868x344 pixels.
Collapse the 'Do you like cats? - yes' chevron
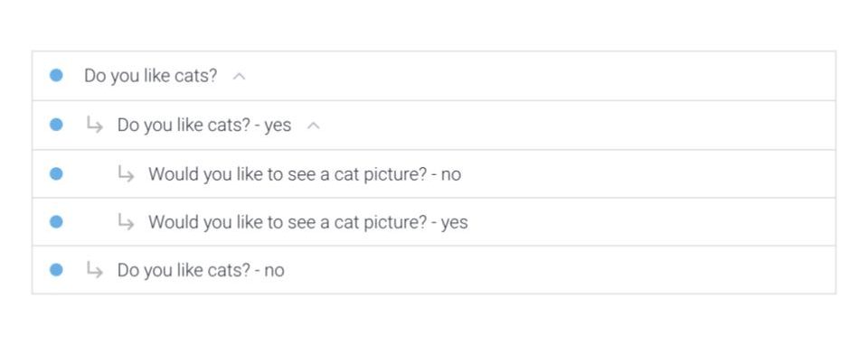point(314,126)
